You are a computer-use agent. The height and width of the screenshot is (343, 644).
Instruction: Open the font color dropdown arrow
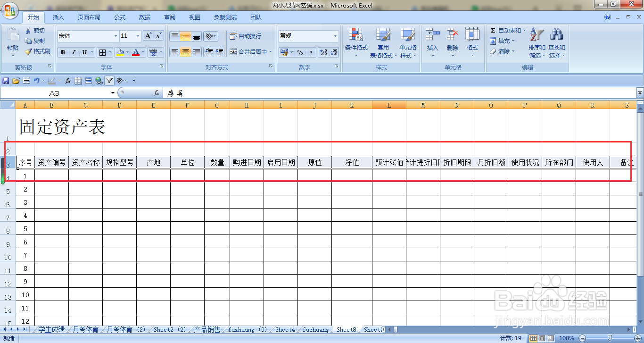pyautogui.click(x=143, y=52)
